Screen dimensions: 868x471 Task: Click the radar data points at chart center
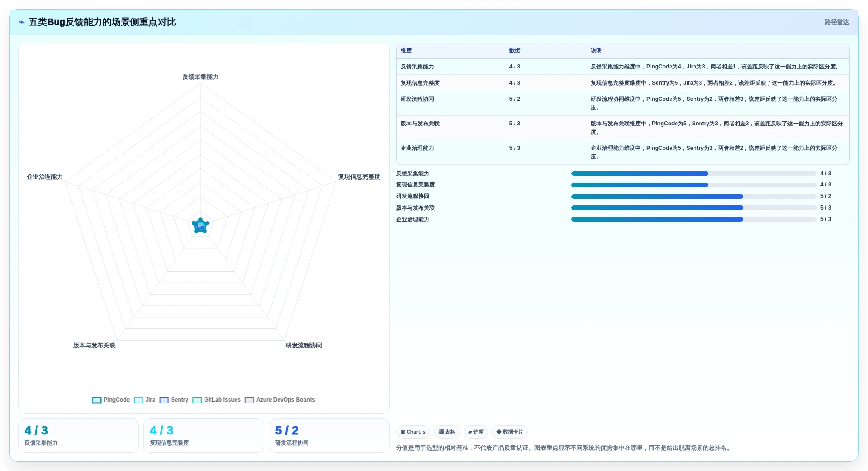200,226
